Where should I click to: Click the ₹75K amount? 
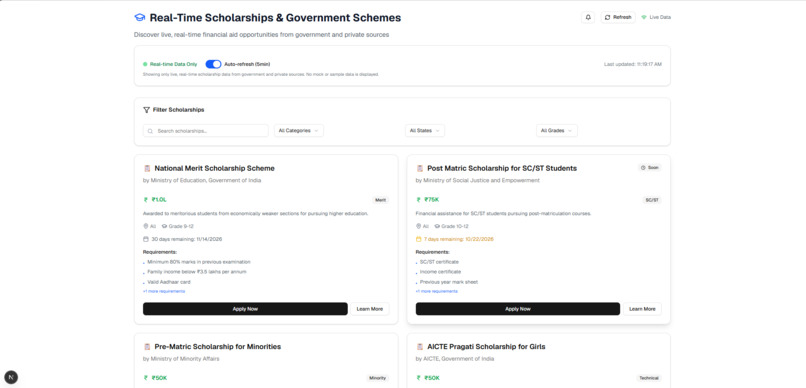432,200
